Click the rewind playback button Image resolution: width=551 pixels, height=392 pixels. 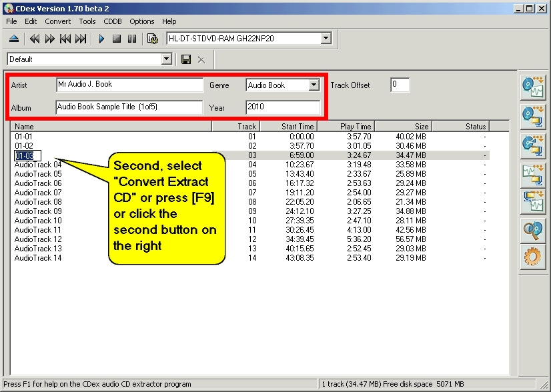point(35,39)
